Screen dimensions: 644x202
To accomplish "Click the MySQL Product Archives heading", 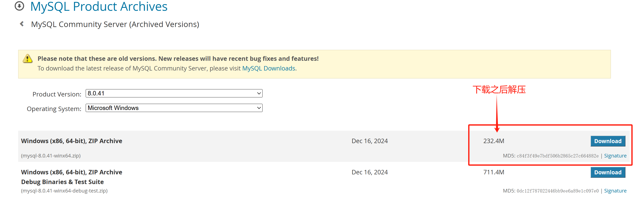I will tap(99, 7).
